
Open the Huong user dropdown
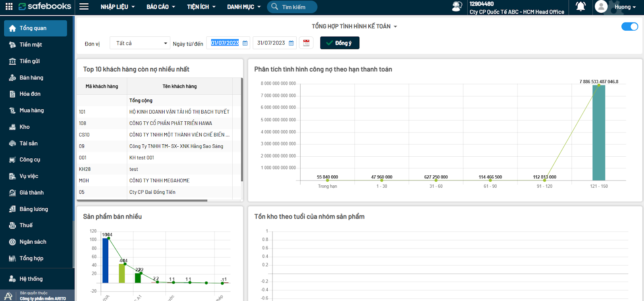click(625, 7)
